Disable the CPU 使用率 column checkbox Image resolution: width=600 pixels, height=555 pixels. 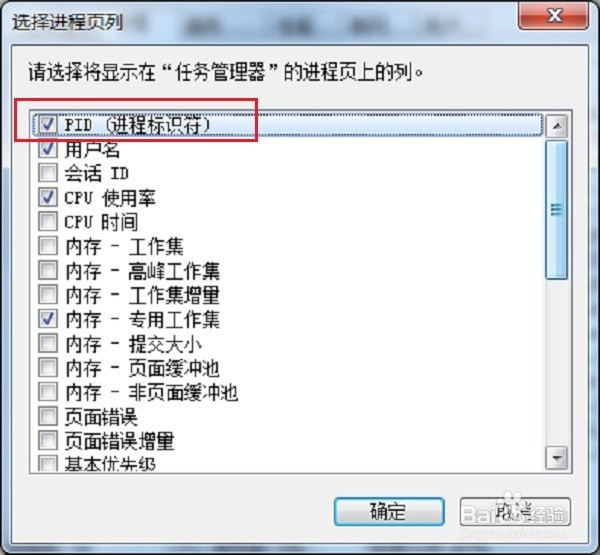[48, 197]
